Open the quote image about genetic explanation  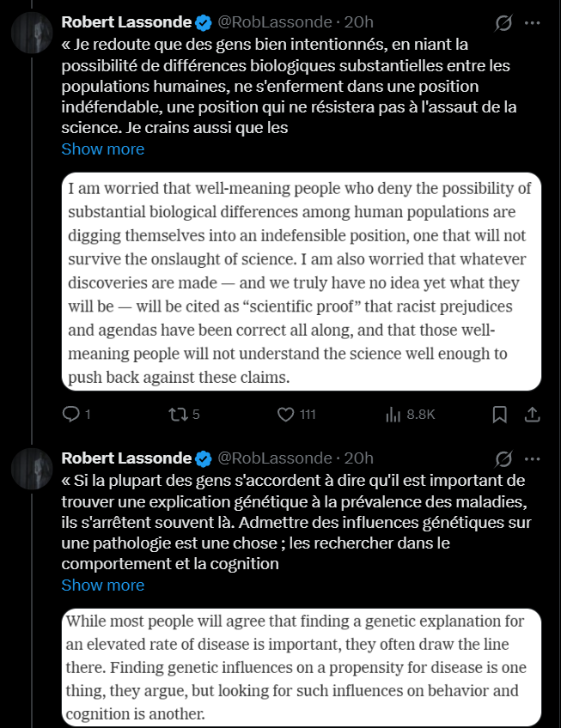(x=302, y=666)
